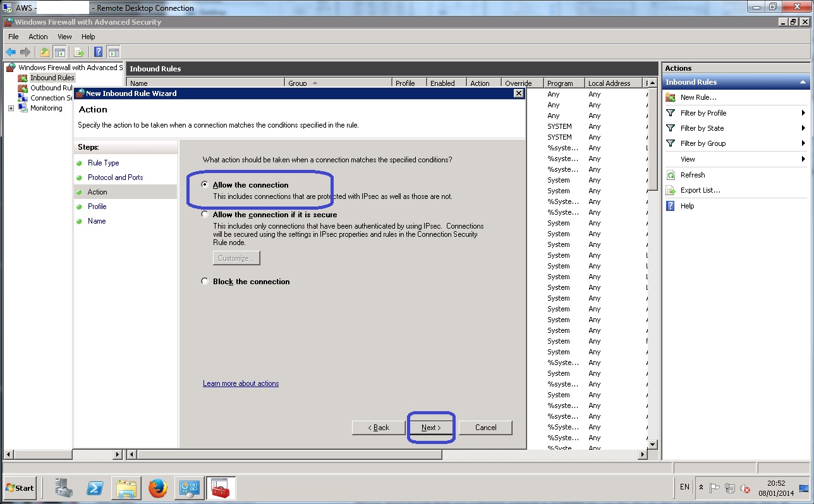Sort rules by the Name column header
This screenshot has height=504, width=814.
click(x=206, y=83)
